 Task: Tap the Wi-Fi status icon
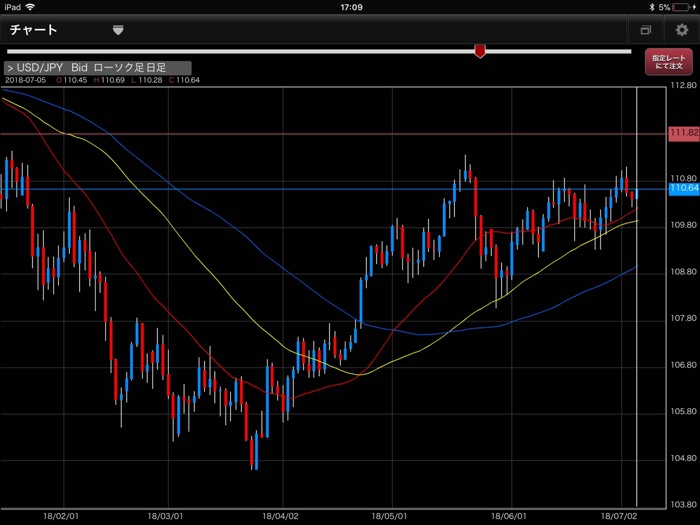[32, 7]
